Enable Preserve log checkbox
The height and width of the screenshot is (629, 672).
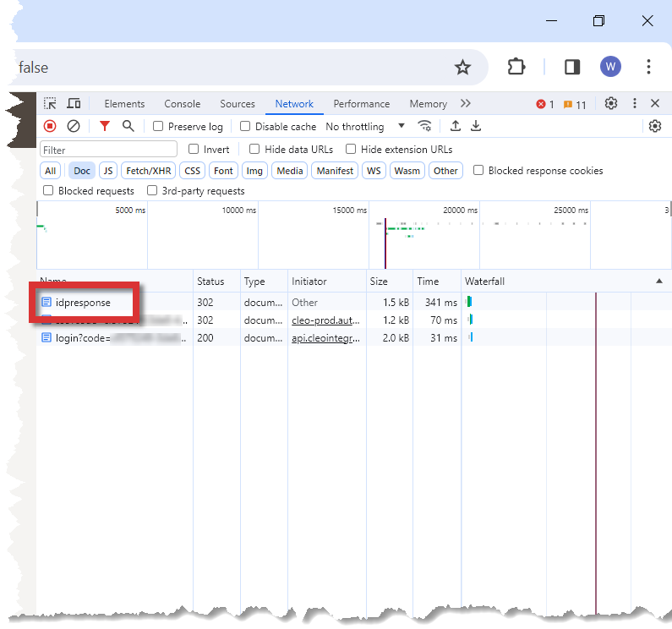tap(158, 126)
